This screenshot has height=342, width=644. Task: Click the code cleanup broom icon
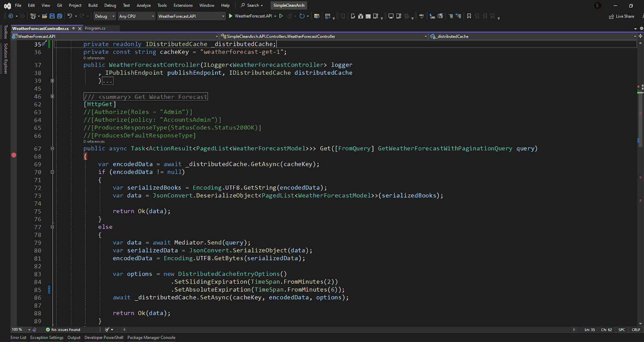click(x=107, y=330)
